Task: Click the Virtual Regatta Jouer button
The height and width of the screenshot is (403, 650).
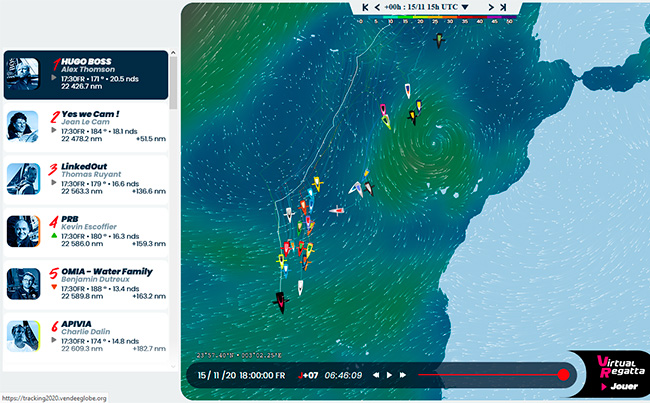Action: [x=620, y=386]
